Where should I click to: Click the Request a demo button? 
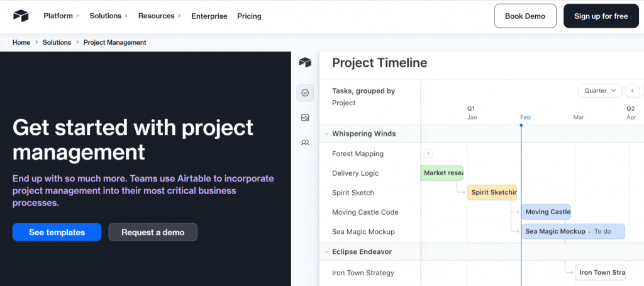point(153,232)
